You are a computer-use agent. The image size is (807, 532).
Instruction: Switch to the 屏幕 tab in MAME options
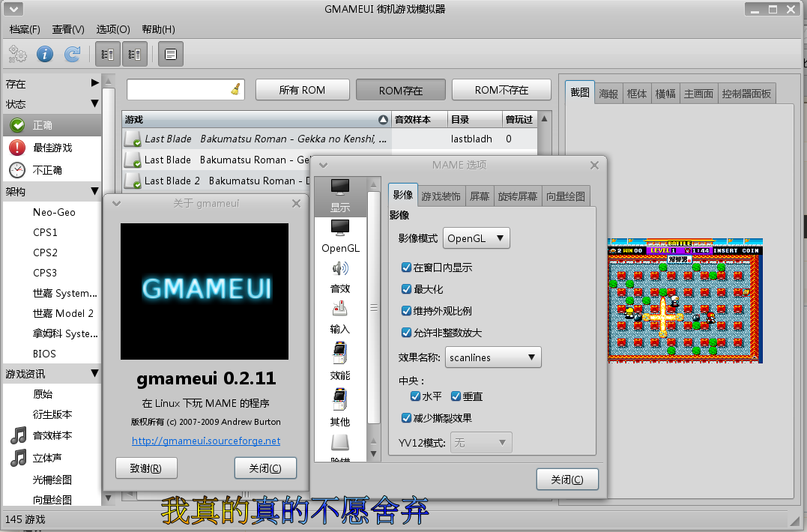click(x=479, y=196)
